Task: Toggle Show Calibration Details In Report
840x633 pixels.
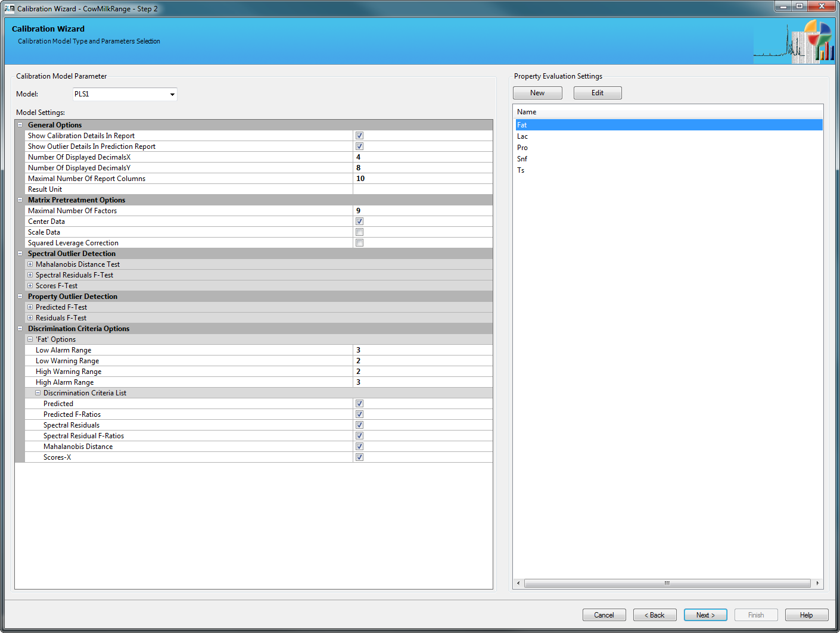Action: (359, 136)
